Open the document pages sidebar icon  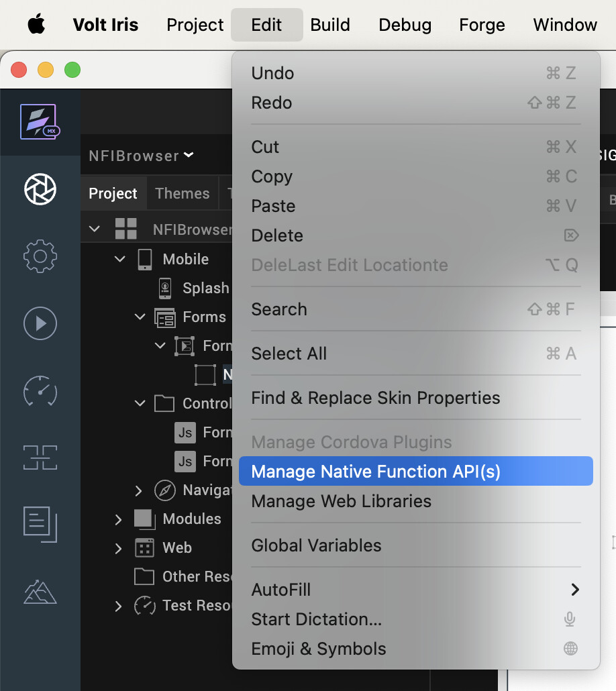click(x=40, y=525)
